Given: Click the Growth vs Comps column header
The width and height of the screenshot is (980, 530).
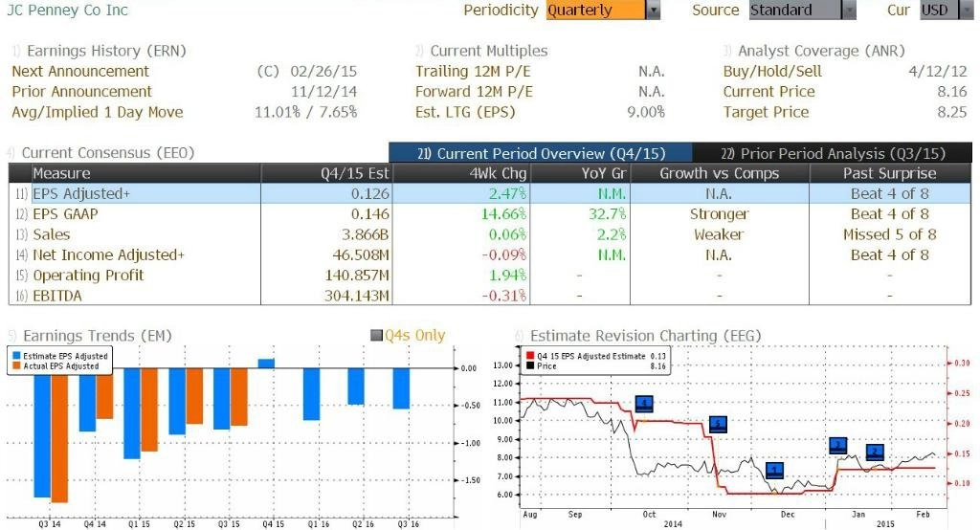Looking at the screenshot, I should coord(720,173).
